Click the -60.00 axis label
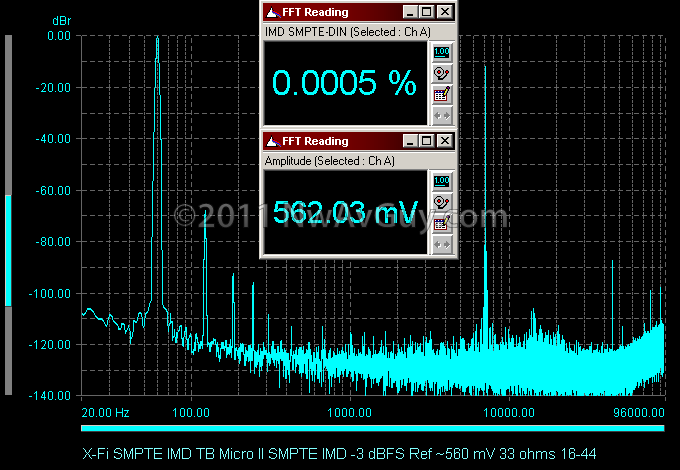 [53, 190]
